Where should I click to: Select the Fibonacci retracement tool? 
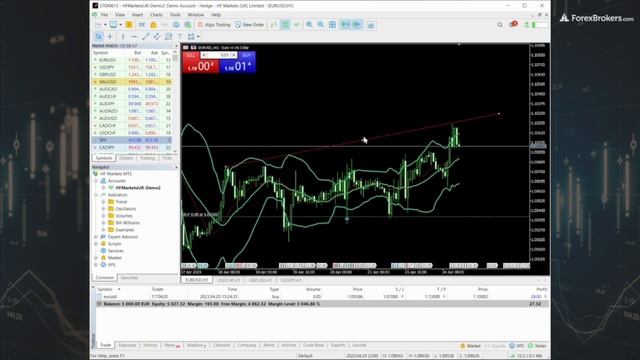click(168, 37)
